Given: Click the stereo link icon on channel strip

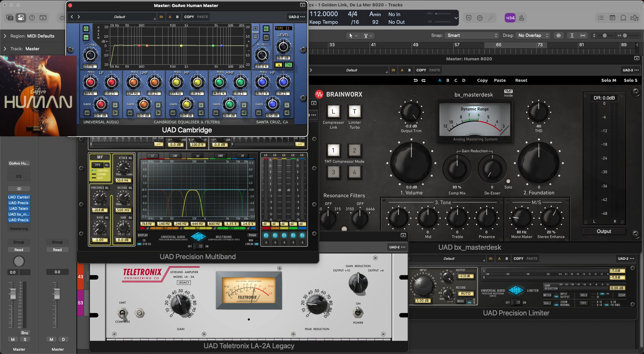Looking at the screenshot, I should pyautogui.click(x=19, y=189).
